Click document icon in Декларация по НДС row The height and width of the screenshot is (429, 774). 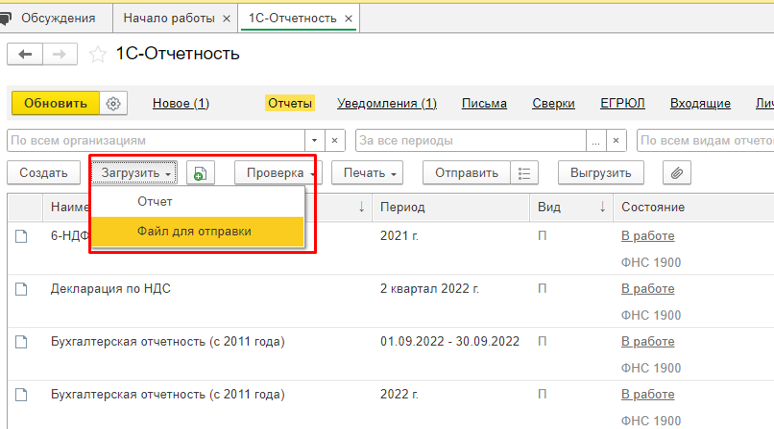pos(21,289)
